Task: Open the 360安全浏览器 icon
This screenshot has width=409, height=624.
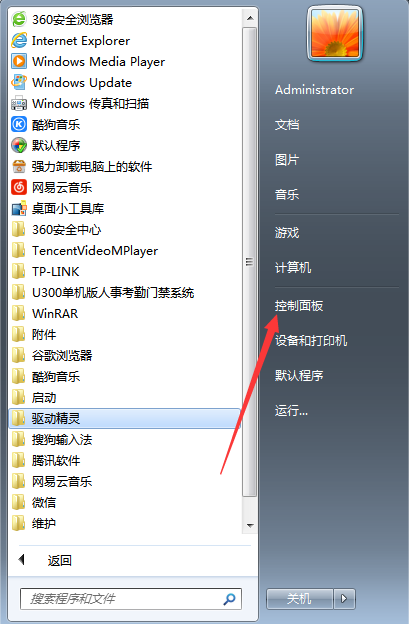Action: [x=19, y=19]
